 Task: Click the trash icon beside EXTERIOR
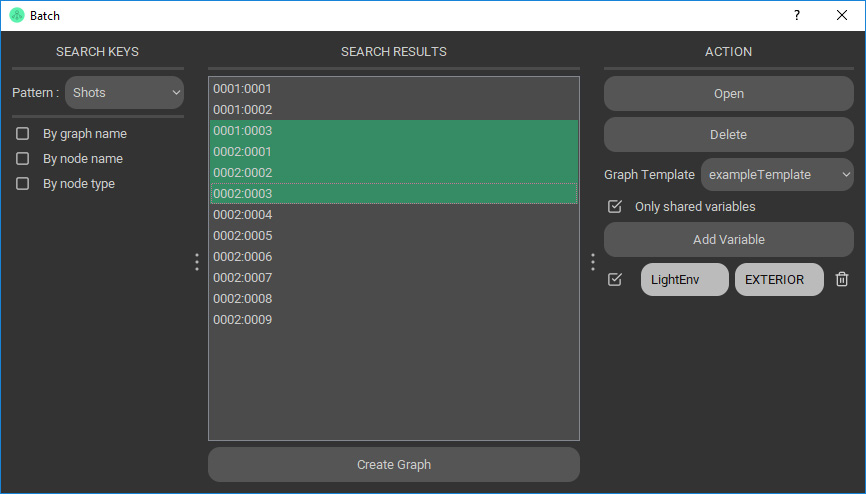(x=842, y=280)
